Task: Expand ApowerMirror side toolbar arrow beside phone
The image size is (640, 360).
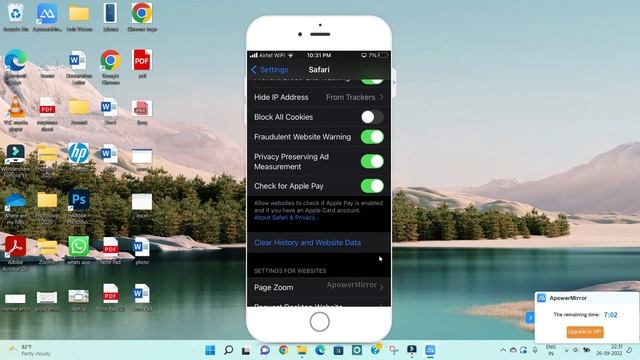Action: [x=394, y=82]
